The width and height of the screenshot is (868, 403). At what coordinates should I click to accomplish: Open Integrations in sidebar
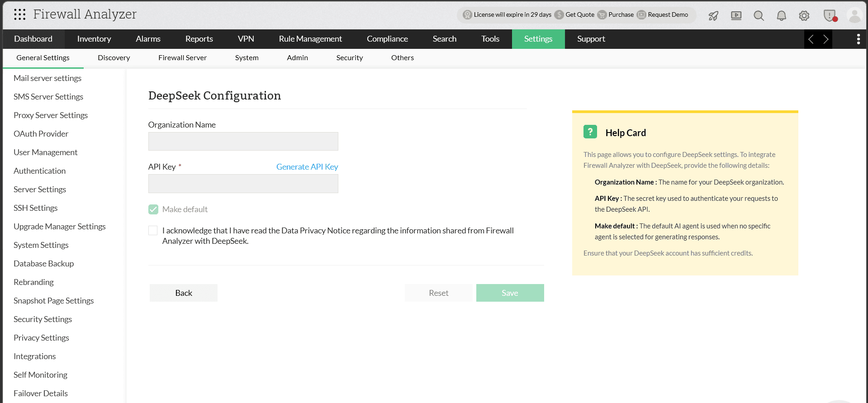point(35,356)
